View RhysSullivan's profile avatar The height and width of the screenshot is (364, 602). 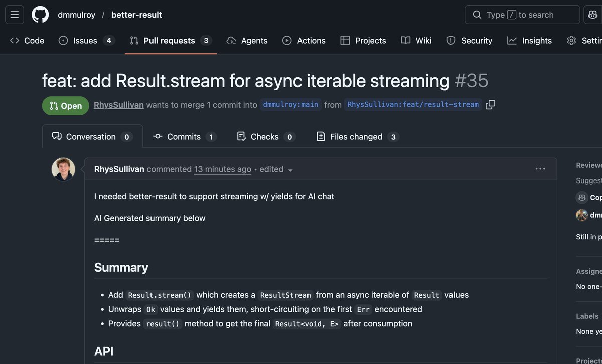pos(63,169)
